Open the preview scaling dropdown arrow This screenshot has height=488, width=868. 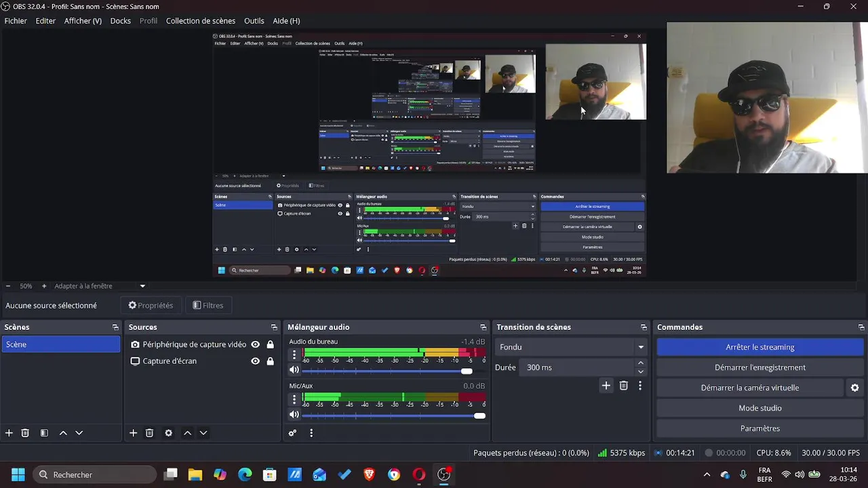[x=142, y=286]
